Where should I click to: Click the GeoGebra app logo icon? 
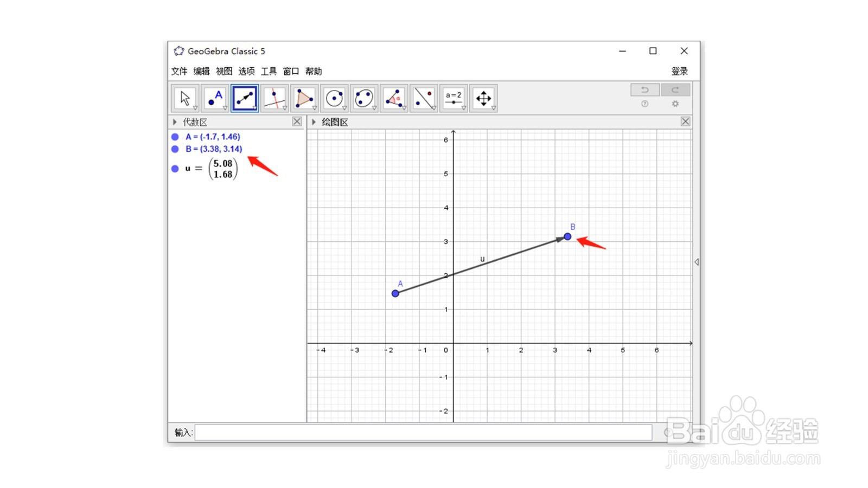[178, 51]
